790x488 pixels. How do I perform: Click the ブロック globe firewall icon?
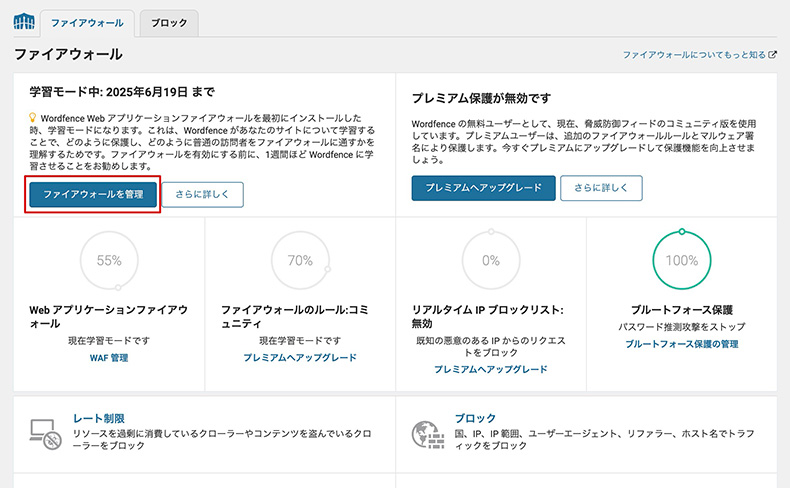pyautogui.click(x=428, y=434)
